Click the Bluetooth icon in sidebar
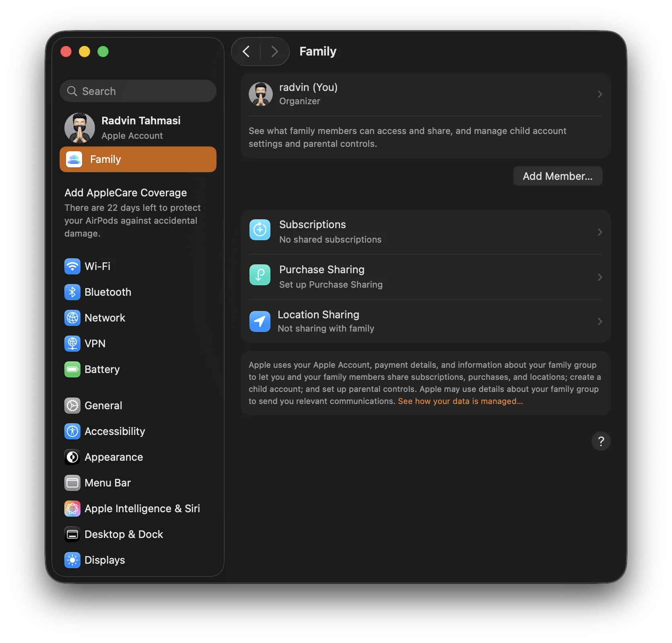Image resolution: width=672 pixels, height=643 pixels. click(72, 292)
